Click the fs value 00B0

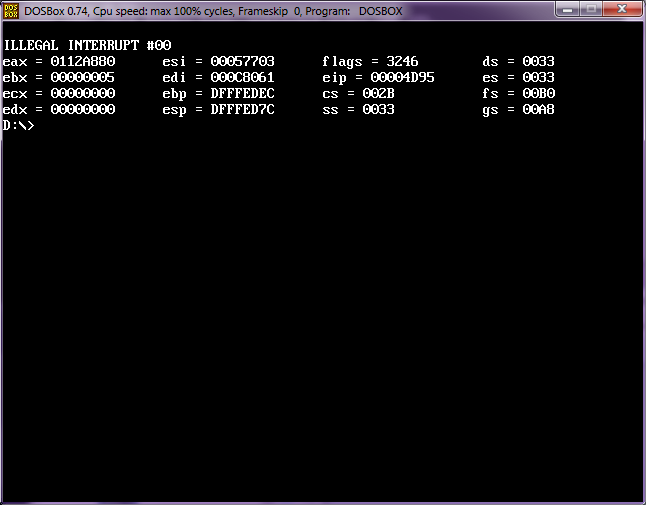538,94
